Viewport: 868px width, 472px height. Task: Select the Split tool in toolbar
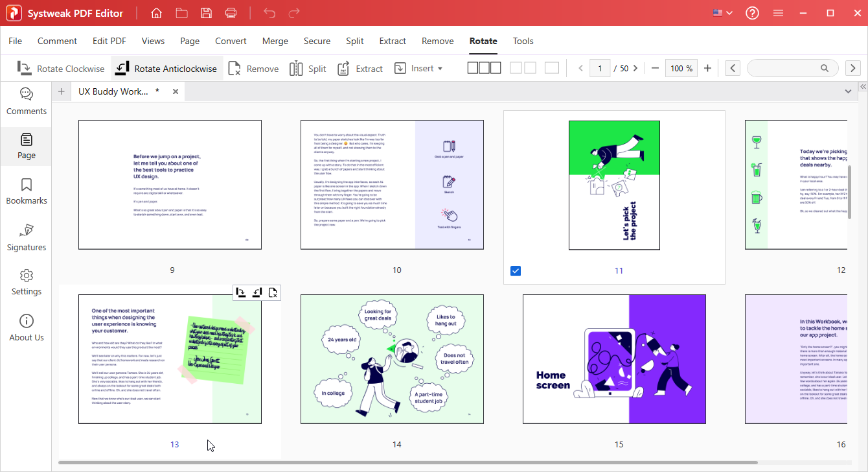tap(308, 69)
